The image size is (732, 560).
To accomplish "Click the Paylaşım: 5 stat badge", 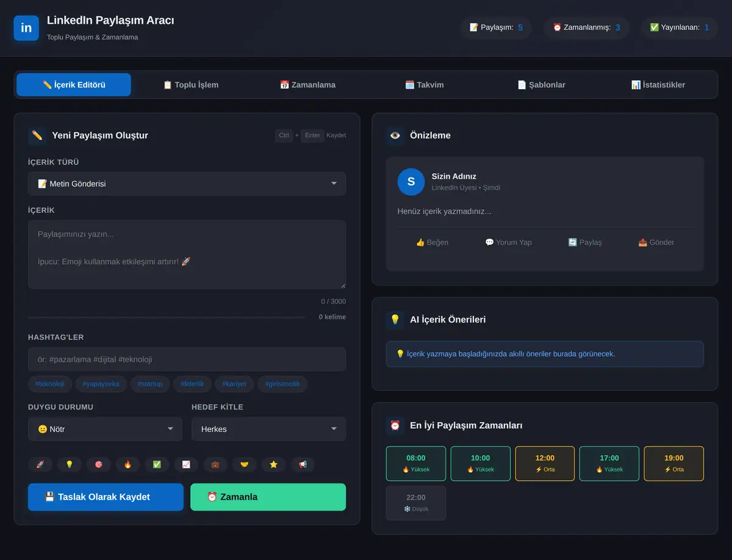I will (x=496, y=27).
